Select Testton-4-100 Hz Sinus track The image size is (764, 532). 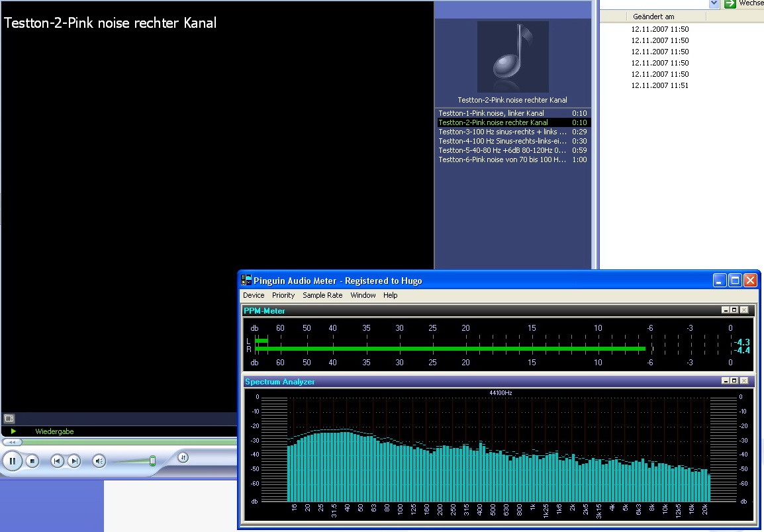(x=512, y=141)
